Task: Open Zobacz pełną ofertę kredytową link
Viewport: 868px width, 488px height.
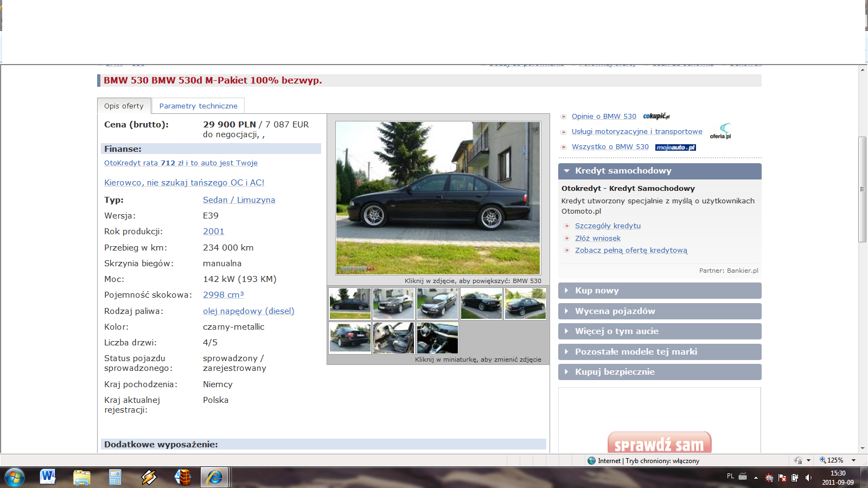Action: (x=631, y=250)
